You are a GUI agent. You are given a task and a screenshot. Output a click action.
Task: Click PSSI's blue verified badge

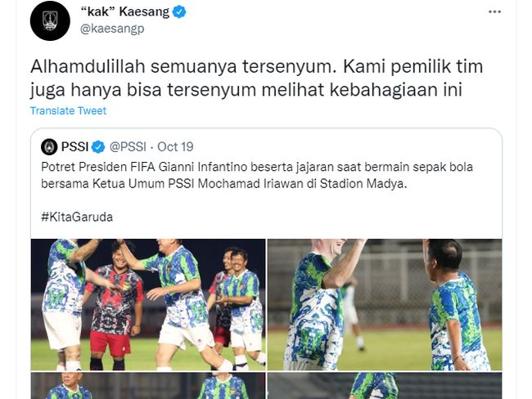click(98, 147)
